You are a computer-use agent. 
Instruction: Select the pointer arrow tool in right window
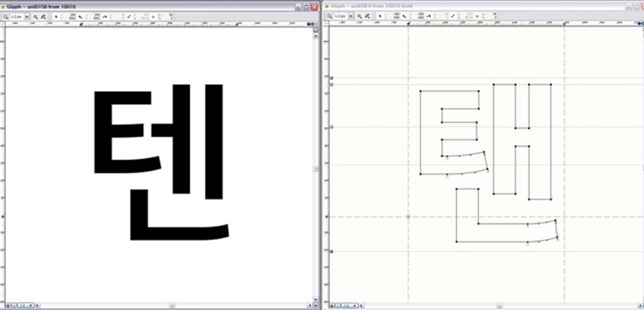click(379, 16)
